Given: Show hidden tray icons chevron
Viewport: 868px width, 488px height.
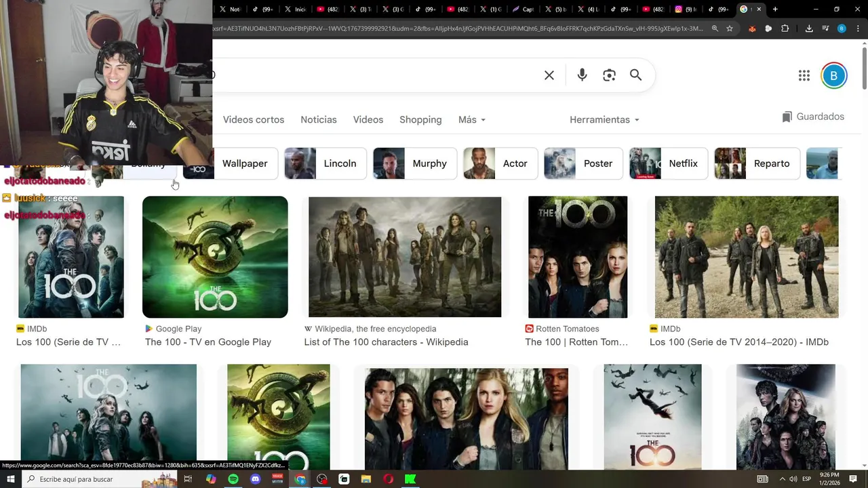Looking at the screenshot, I should tap(782, 479).
